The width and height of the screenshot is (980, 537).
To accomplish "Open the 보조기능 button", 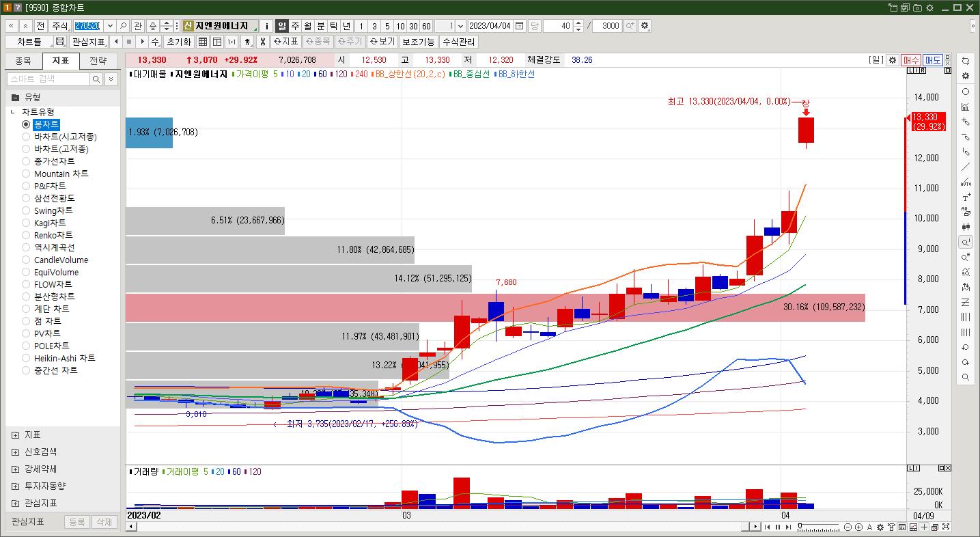I will [418, 42].
